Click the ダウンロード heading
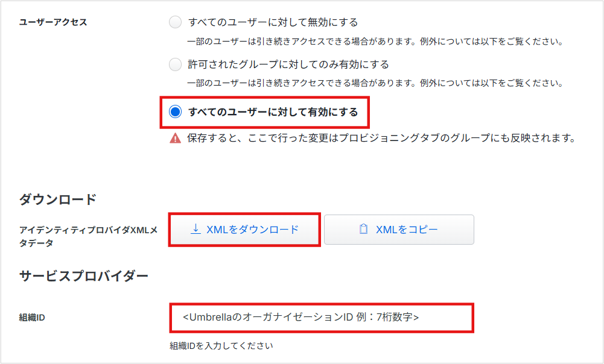Screen dimensions: 604x364 (x=58, y=199)
